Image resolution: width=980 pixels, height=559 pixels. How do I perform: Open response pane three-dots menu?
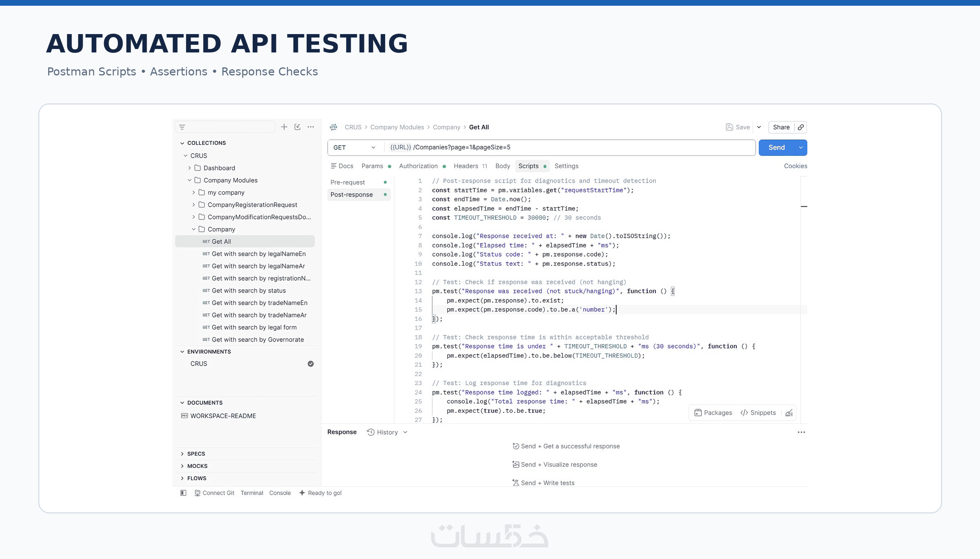point(801,432)
